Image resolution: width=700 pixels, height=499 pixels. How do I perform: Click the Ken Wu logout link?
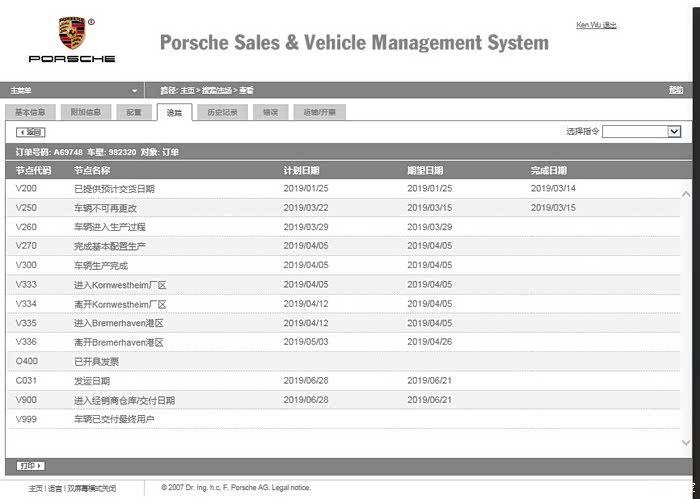click(x=596, y=25)
